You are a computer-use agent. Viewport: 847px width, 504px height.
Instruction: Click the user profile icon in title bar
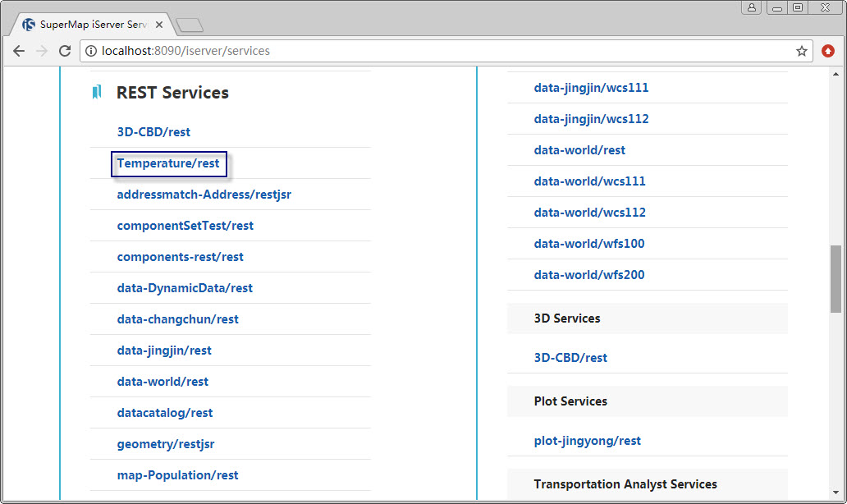tap(752, 7)
